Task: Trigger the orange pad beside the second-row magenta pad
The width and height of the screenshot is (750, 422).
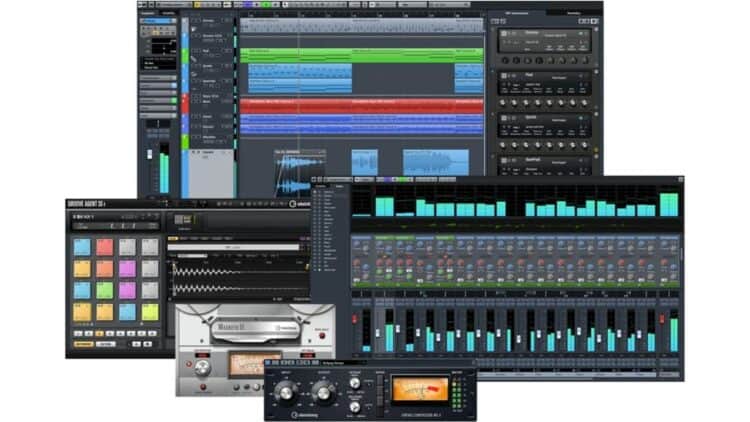Action: pyautogui.click(x=104, y=269)
